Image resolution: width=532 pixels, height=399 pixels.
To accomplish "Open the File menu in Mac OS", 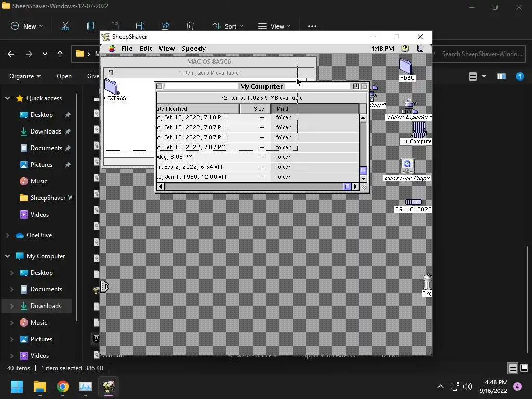I will coord(127,48).
